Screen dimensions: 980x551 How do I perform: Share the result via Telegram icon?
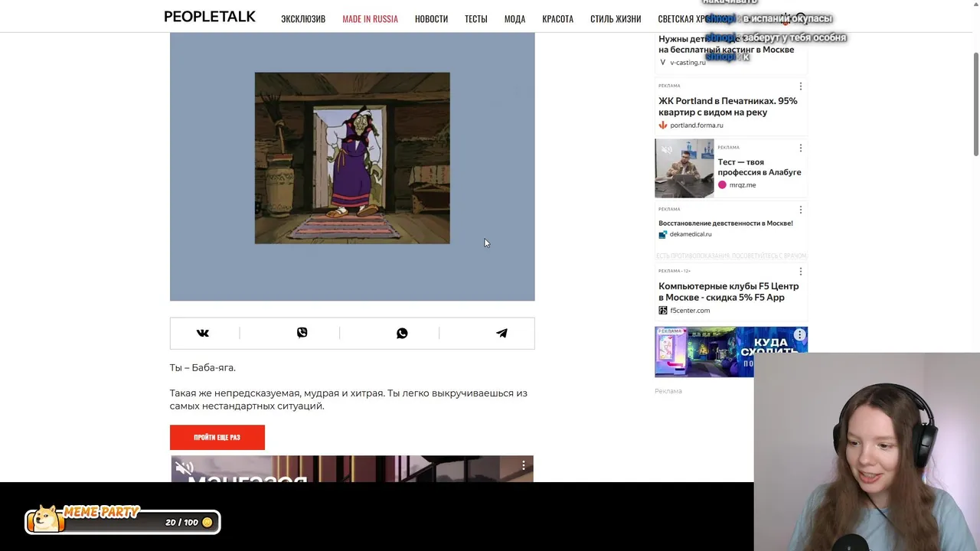coord(501,333)
